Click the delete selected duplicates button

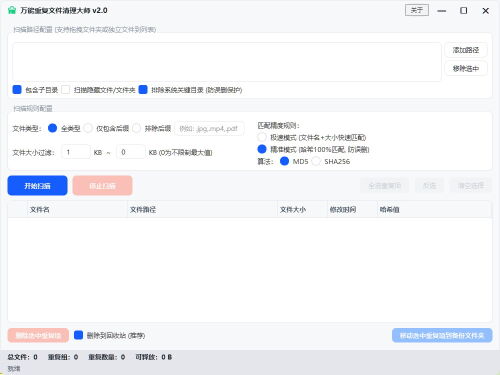[x=38, y=335]
